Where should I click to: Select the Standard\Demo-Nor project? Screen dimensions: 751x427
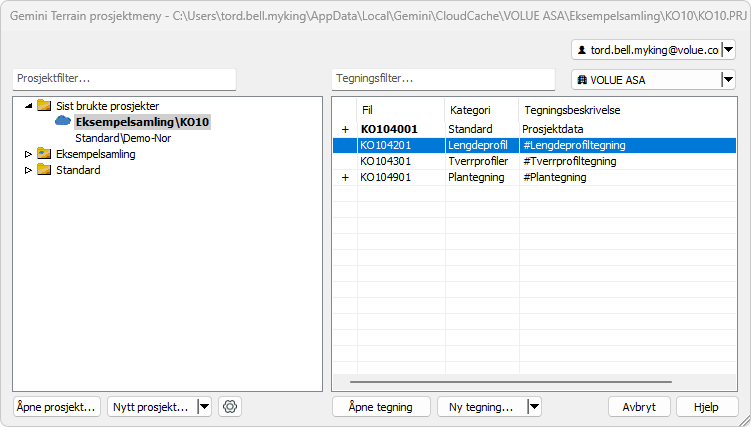[x=123, y=138]
